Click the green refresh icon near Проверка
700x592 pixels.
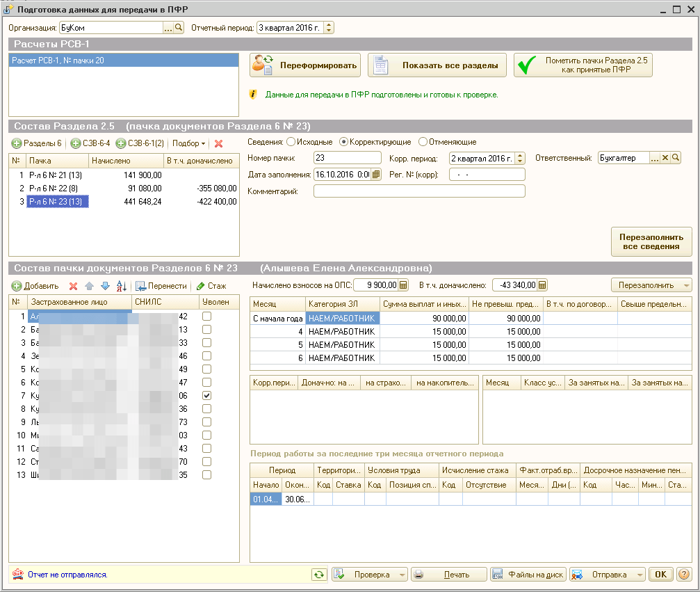319,575
